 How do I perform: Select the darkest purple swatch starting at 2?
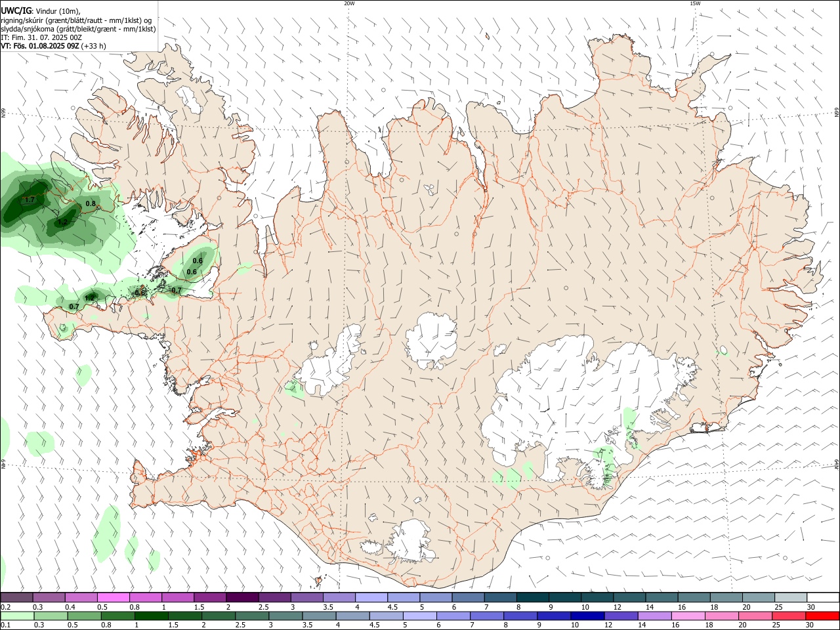242,597
